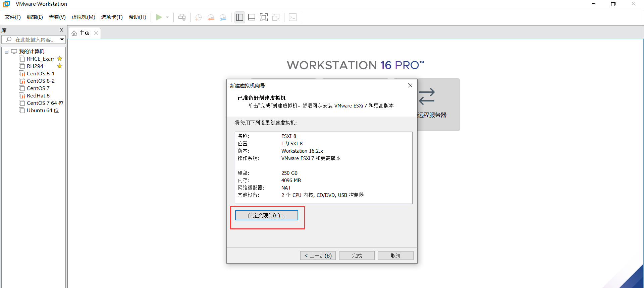Open the snapshot manager wrench icon
This screenshot has height=288, width=644.
pos(223,17)
